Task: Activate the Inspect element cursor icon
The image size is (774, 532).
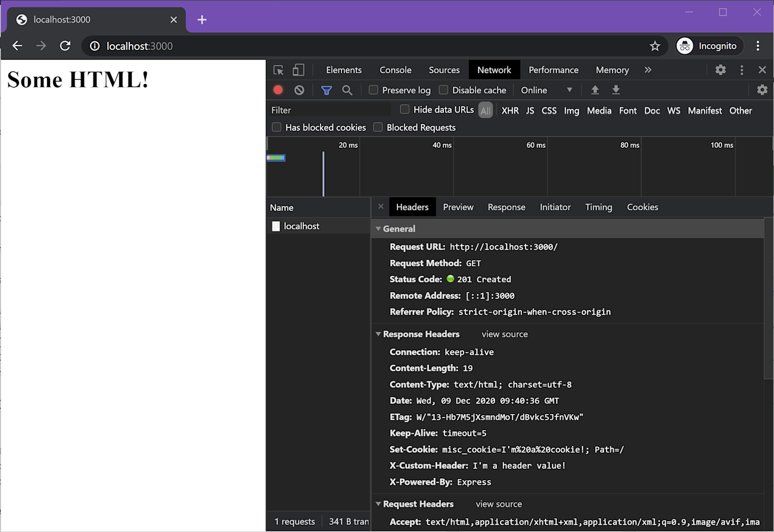Action: coord(278,70)
